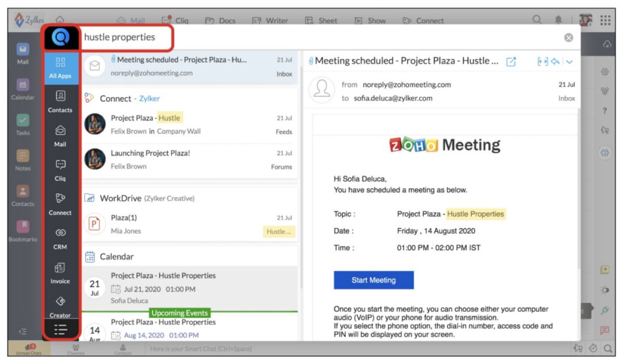Image resolution: width=624 pixels, height=364 pixels.
Task: Switch to the Sheet tab in the top bar
Action: (321, 21)
